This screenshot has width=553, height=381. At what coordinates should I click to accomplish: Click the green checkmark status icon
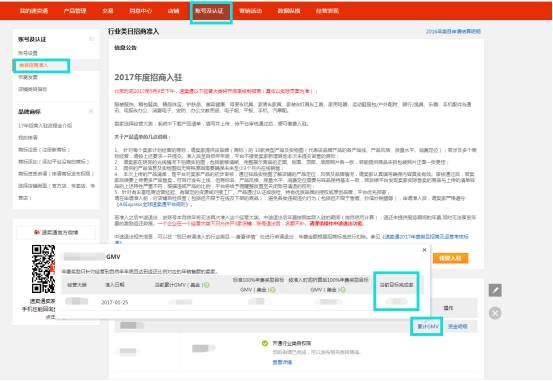pyautogui.click(x=265, y=343)
